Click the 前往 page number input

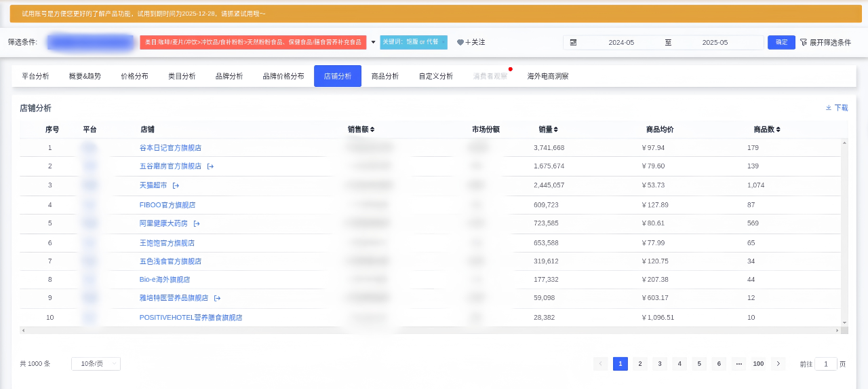pyautogui.click(x=826, y=364)
